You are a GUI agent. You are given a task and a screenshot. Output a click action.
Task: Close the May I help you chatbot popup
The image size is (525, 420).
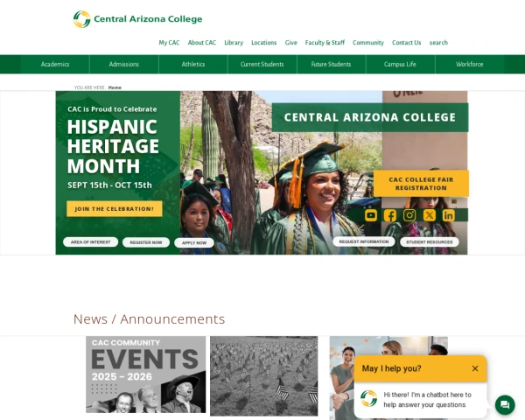(x=475, y=368)
